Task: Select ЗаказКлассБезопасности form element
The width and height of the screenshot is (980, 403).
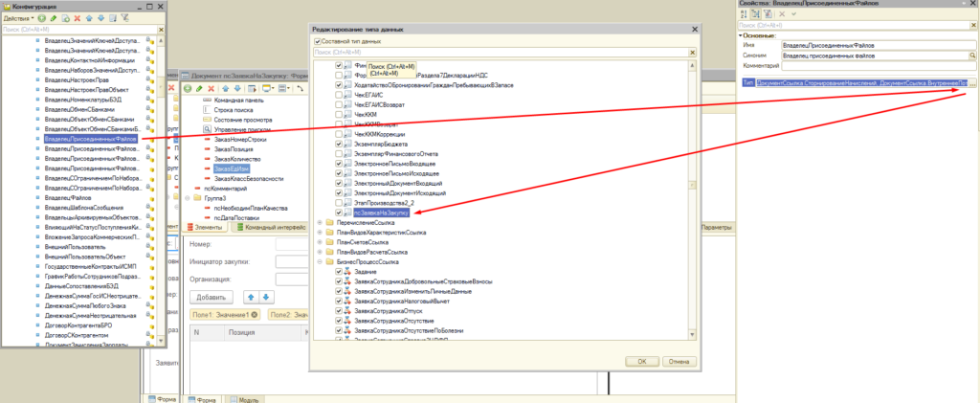Action: click(x=249, y=178)
